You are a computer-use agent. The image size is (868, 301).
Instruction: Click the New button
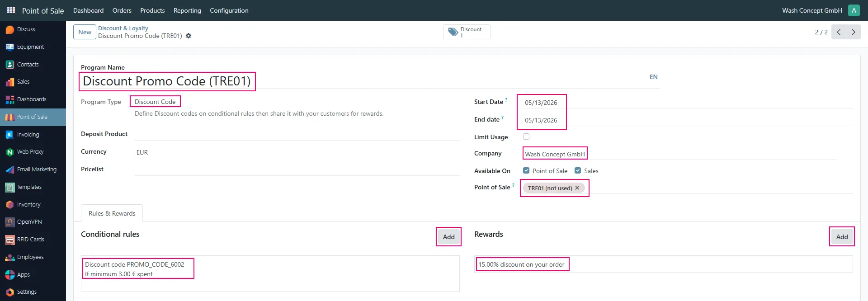pyautogui.click(x=85, y=32)
